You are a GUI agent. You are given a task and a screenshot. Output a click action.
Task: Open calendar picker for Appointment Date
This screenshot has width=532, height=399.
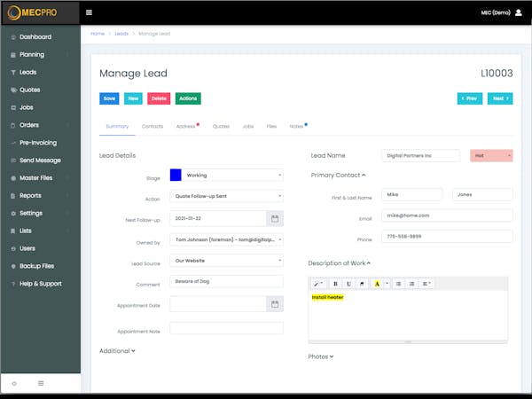(275, 304)
